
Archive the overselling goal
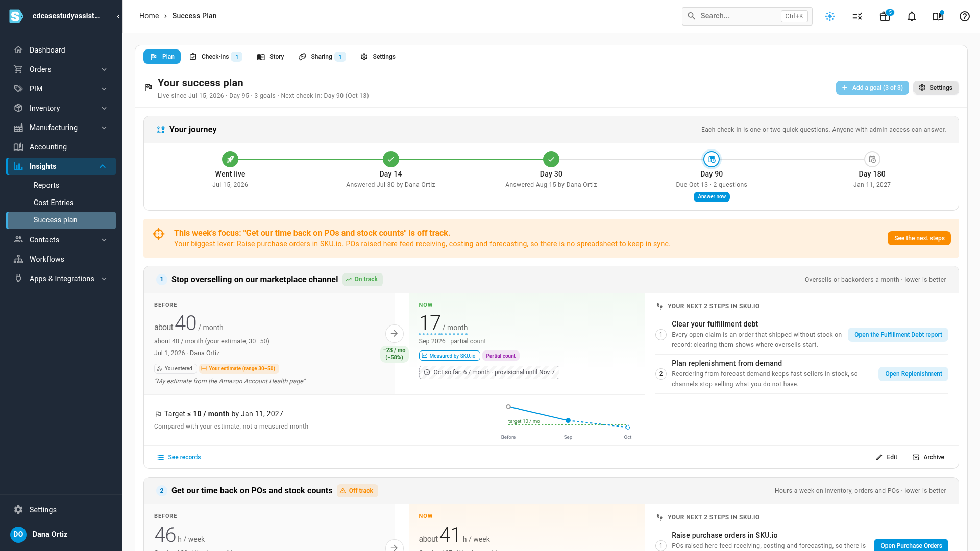click(x=928, y=457)
